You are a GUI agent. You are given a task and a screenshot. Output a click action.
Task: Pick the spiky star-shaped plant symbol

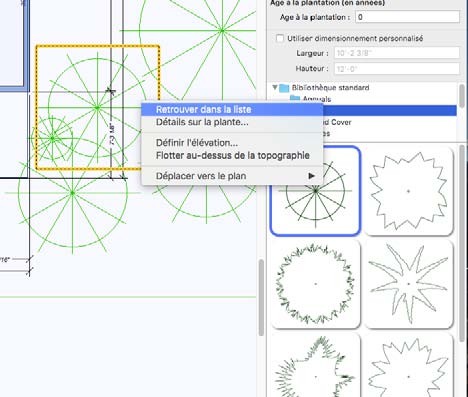(409, 284)
